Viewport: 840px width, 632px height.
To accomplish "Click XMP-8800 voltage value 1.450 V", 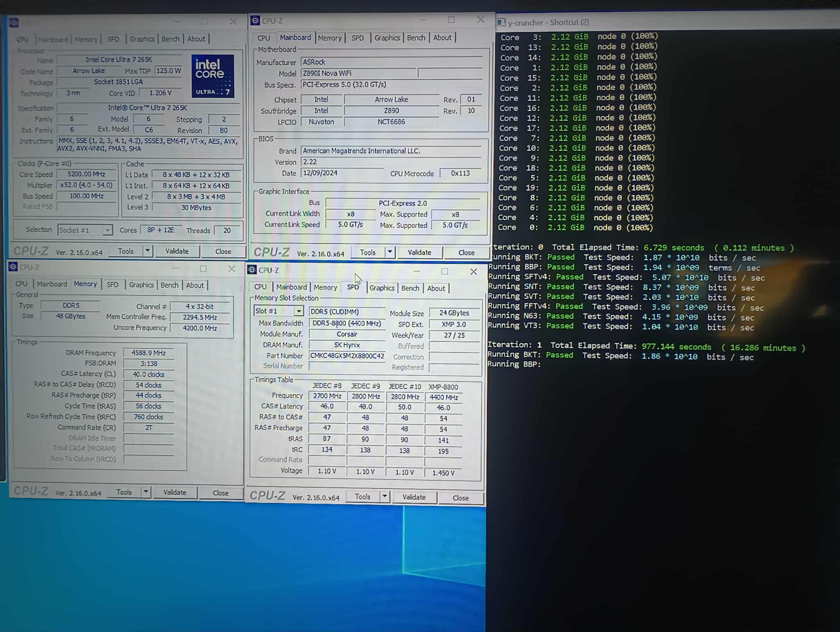I will pyautogui.click(x=443, y=473).
